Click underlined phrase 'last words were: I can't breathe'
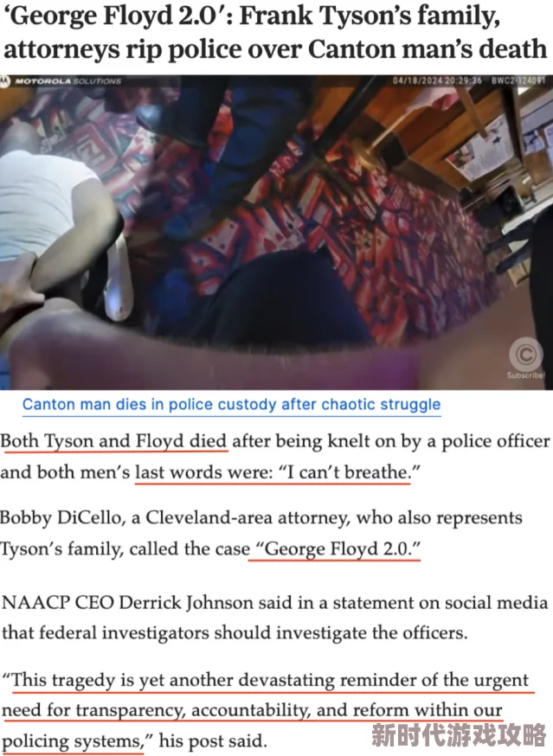The image size is (553, 756). [278, 472]
